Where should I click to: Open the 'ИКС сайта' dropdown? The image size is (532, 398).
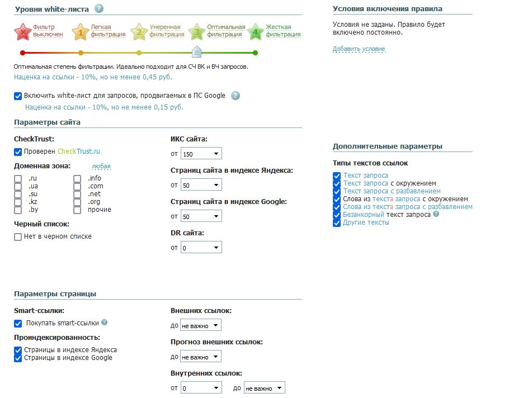click(x=201, y=154)
